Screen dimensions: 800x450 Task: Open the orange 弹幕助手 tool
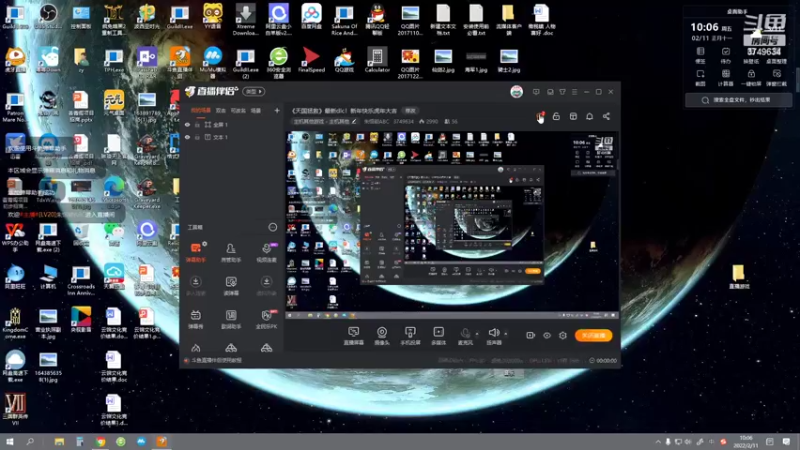(x=196, y=252)
